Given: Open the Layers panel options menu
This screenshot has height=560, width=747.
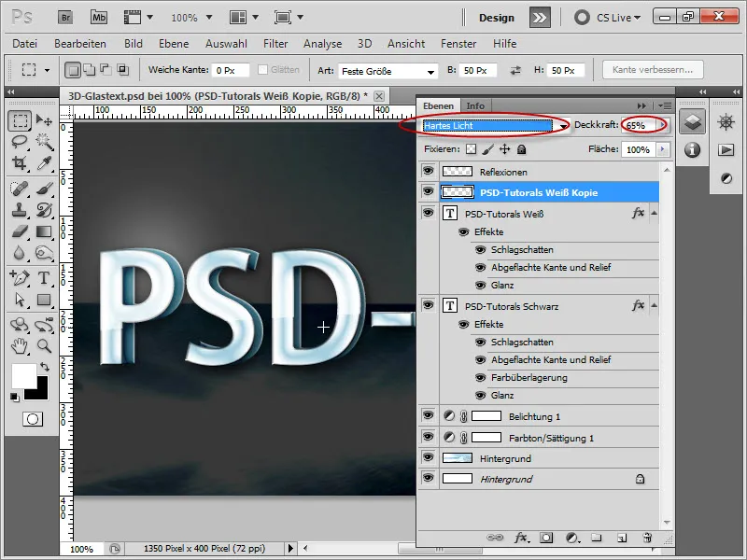Looking at the screenshot, I should click(x=665, y=105).
